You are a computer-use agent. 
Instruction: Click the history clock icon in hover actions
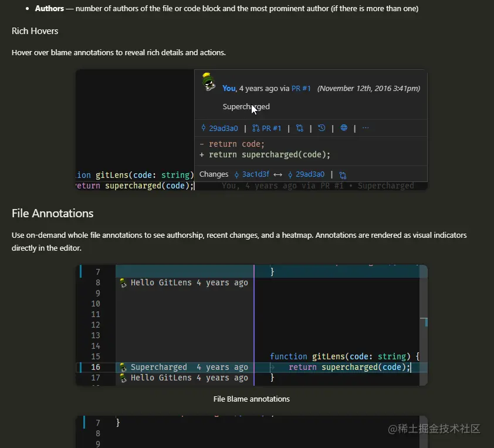click(x=322, y=128)
